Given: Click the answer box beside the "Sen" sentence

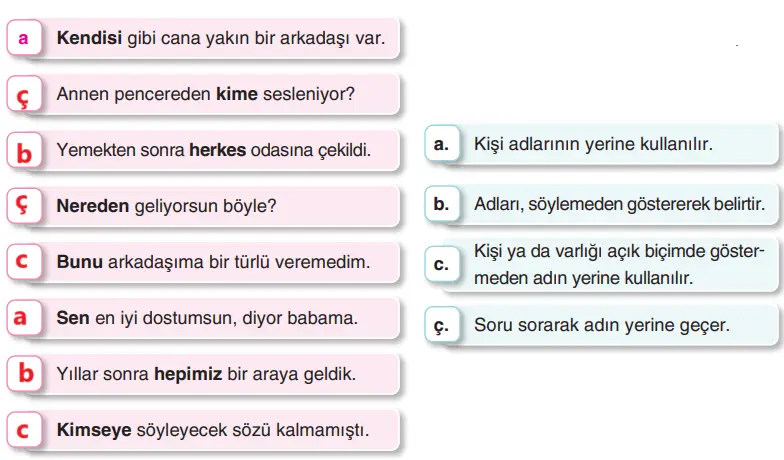Looking at the screenshot, I should tap(23, 318).
